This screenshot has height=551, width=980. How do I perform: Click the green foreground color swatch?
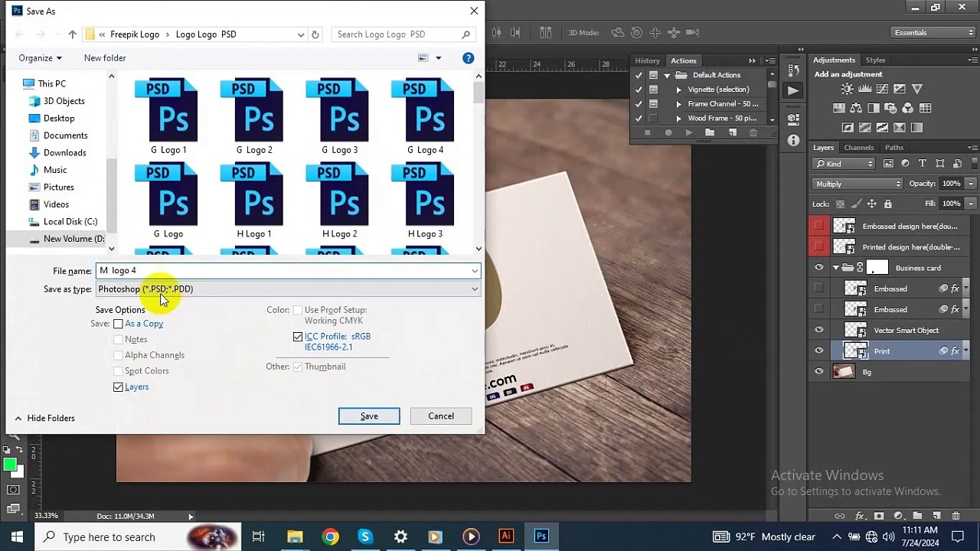point(9,464)
